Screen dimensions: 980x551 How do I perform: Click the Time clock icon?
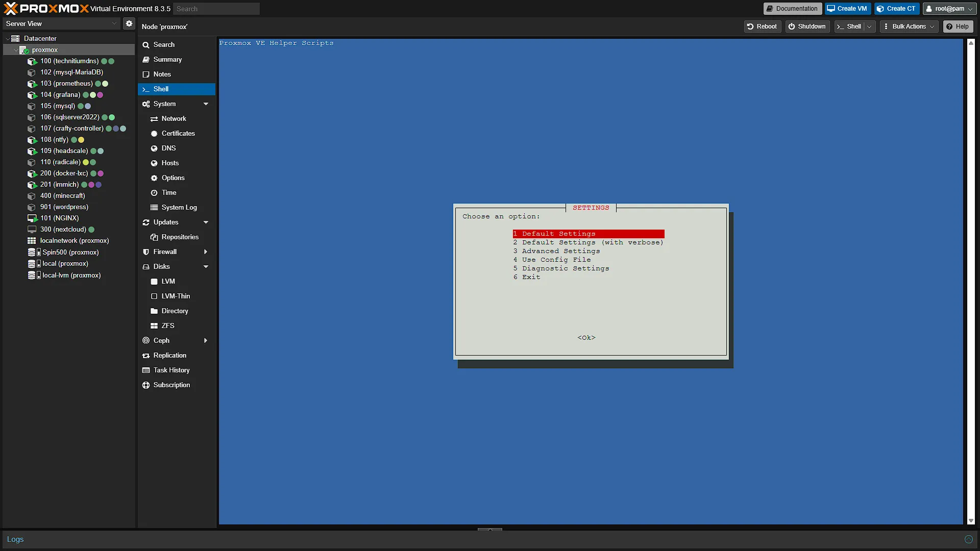[154, 193]
